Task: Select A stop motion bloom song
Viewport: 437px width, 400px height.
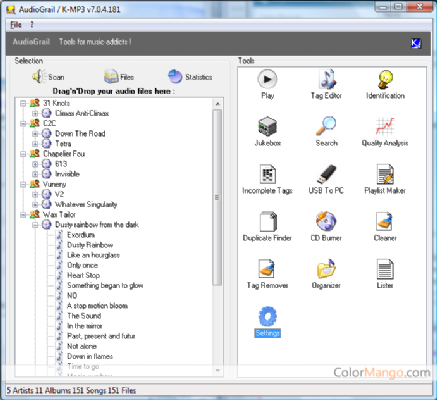Action: (x=97, y=306)
